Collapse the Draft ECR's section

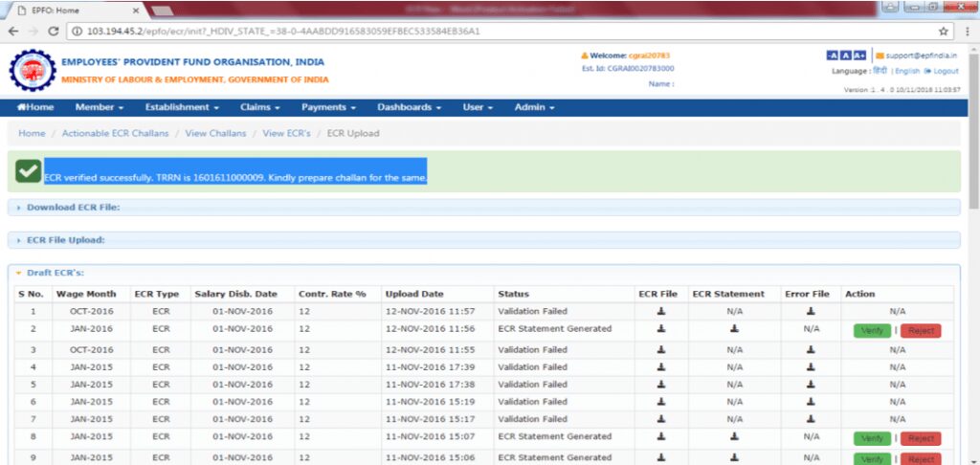57,273
